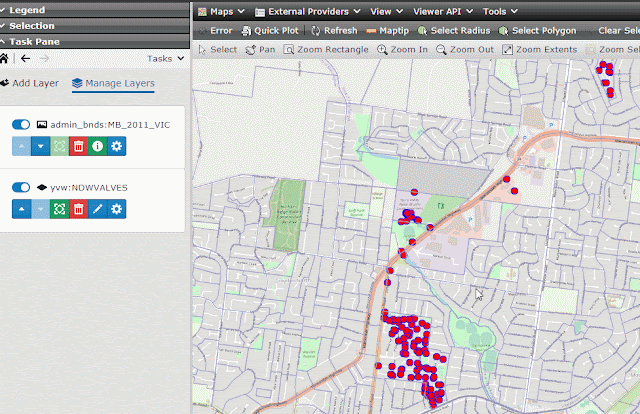640x414 pixels.
Task: Toggle visibility of admin_bnds:MB_2011_VIC layer
Action: (x=21, y=125)
